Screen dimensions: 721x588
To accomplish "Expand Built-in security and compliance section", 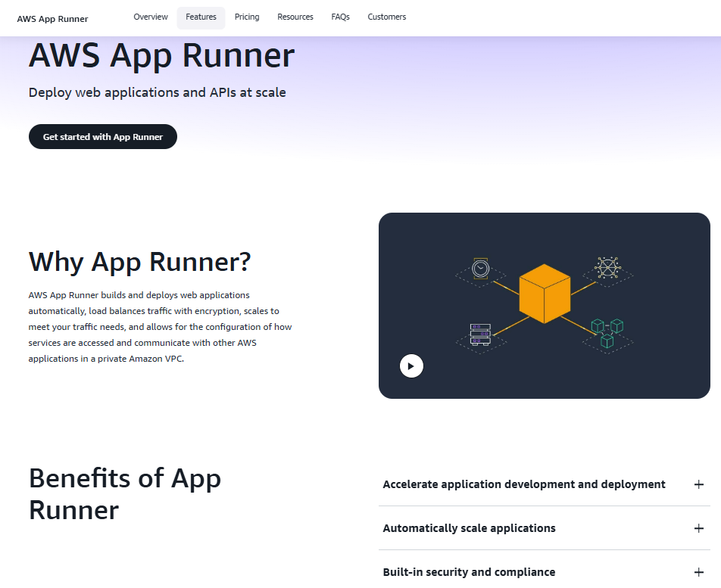I will [x=544, y=571].
